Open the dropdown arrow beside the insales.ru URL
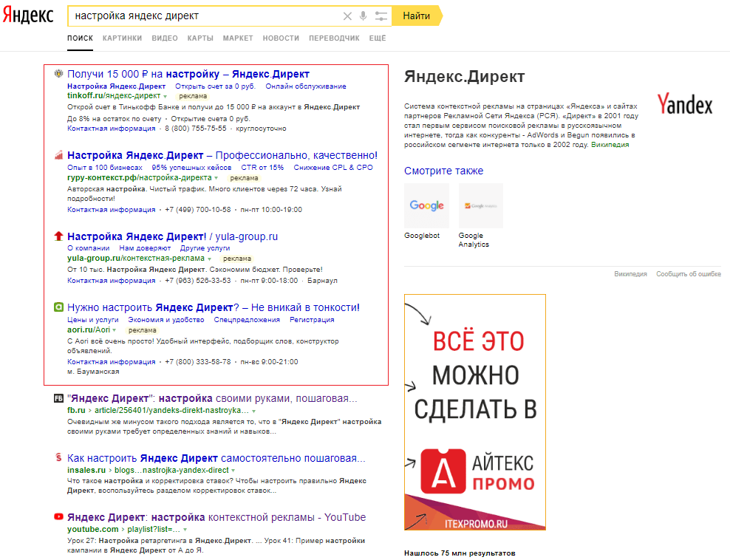730x560 pixels. point(233,470)
